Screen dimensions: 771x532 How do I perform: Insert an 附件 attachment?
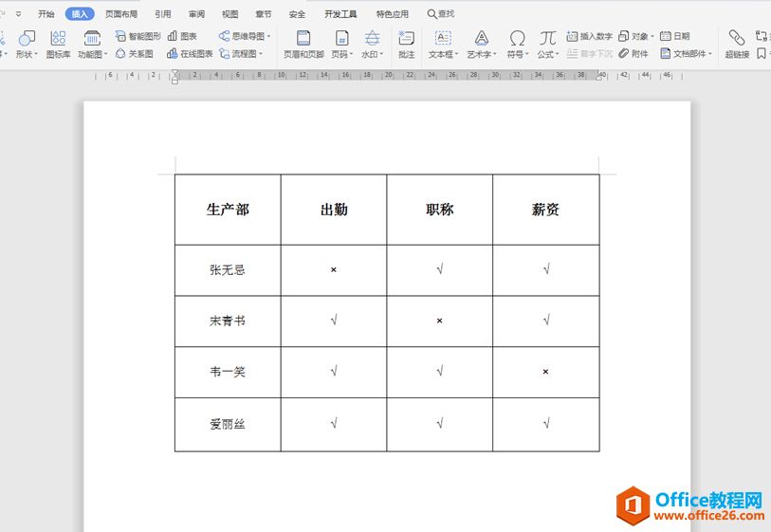pos(633,54)
